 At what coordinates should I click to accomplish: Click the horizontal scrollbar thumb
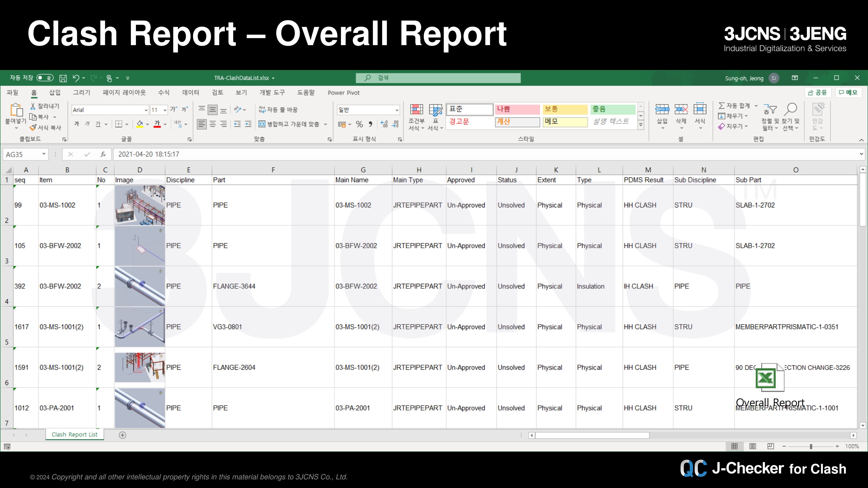[592, 435]
